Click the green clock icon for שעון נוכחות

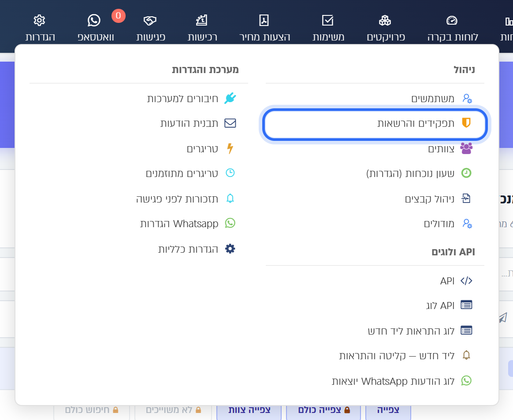click(x=466, y=173)
